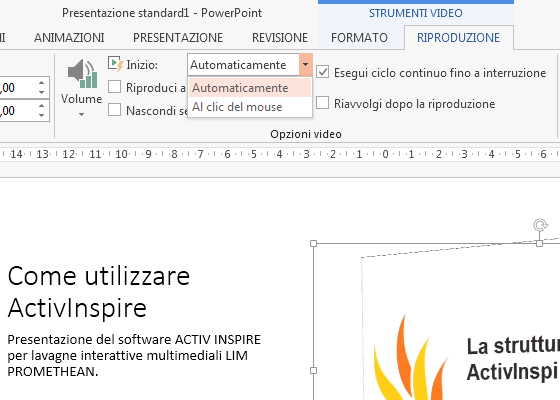The image size is (560, 400).
Task: Enable Riavvolgi dopo la riproduzione checkbox
Action: [322, 103]
